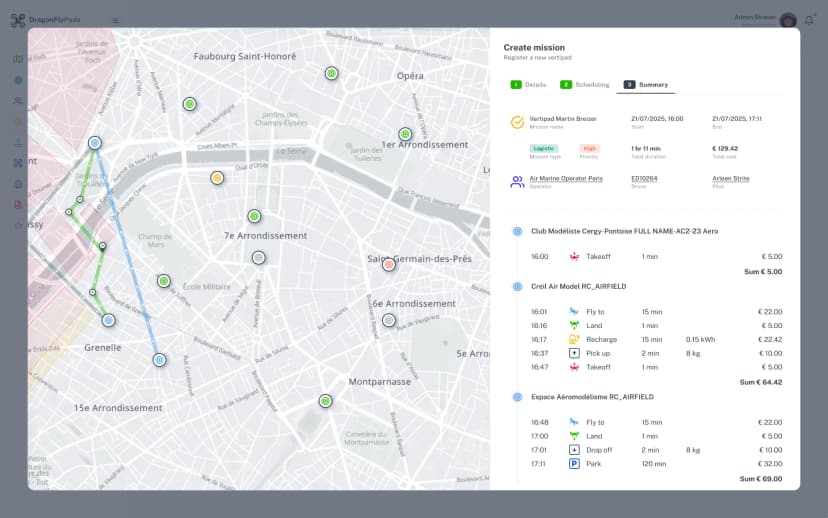Screen dimensions: 828x518
Task: Select the blue waypoint marker near Grenelle
Action: coord(108,320)
